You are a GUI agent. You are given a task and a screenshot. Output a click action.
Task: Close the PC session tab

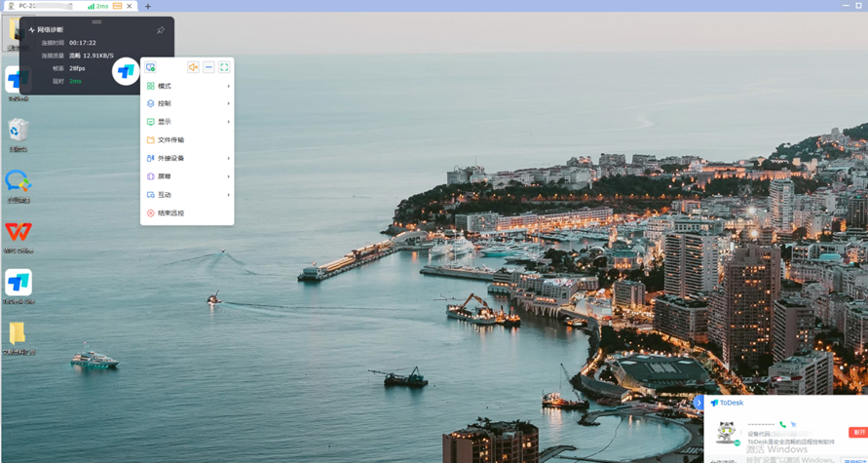click(x=130, y=6)
